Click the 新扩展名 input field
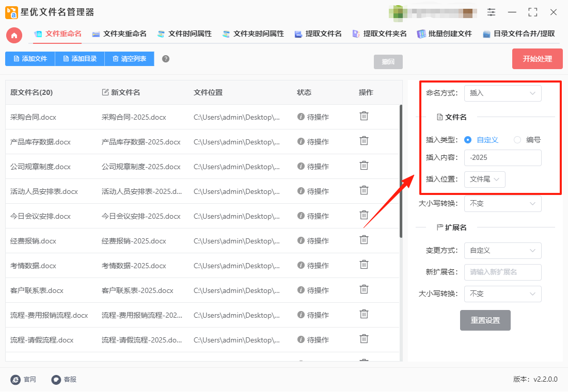Image resolution: width=568 pixels, height=392 pixels. (x=502, y=272)
